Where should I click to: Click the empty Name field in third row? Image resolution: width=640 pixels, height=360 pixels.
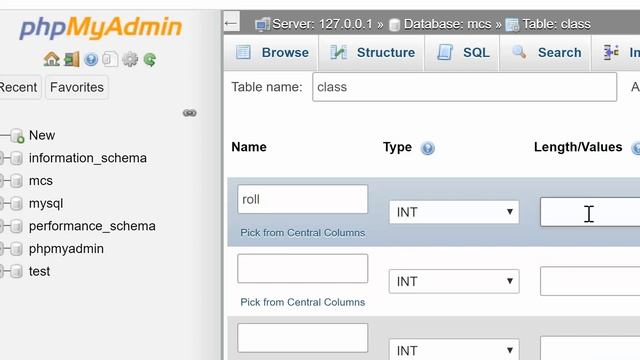point(302,338)
